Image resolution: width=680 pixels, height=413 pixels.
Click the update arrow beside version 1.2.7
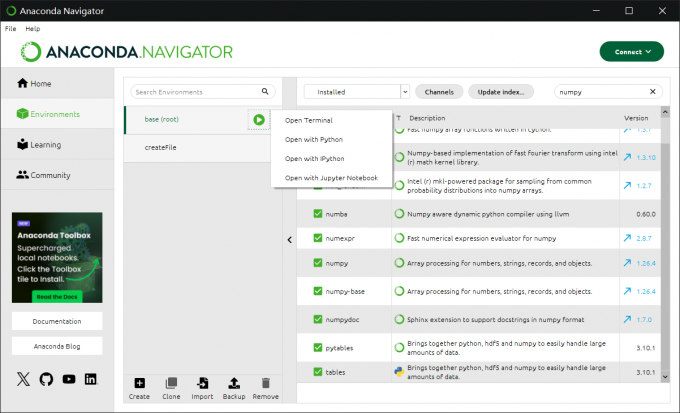(x=627, y=186)
